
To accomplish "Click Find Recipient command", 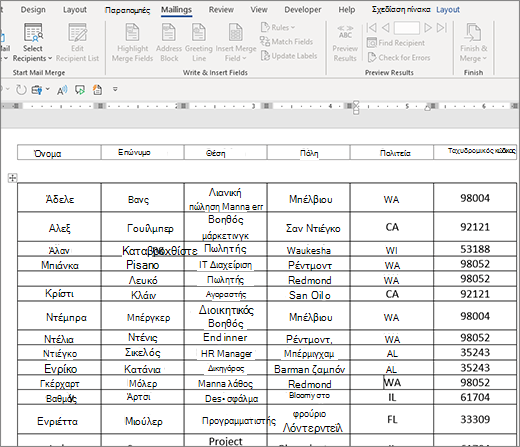I will 396,43.
